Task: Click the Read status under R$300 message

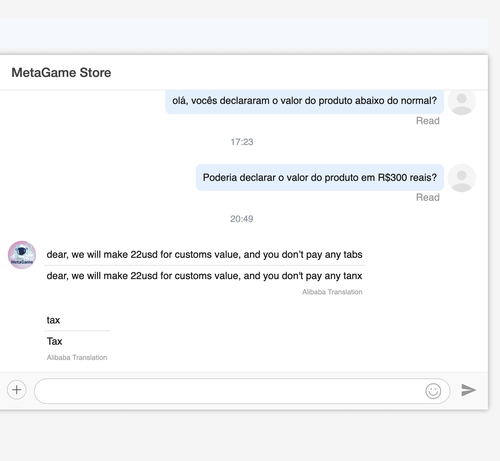Action: 428,197
